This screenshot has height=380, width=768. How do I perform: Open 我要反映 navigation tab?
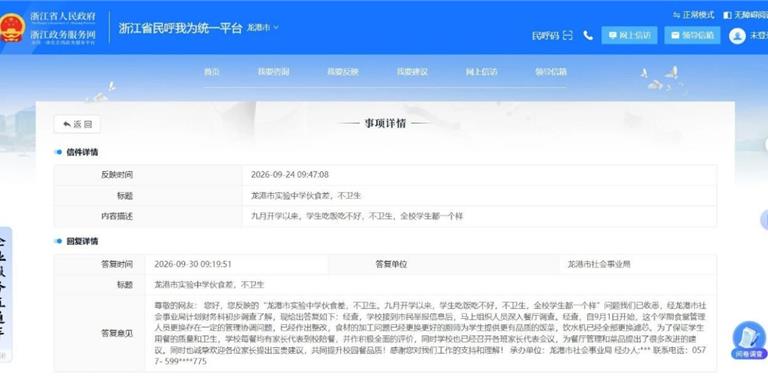343,72
